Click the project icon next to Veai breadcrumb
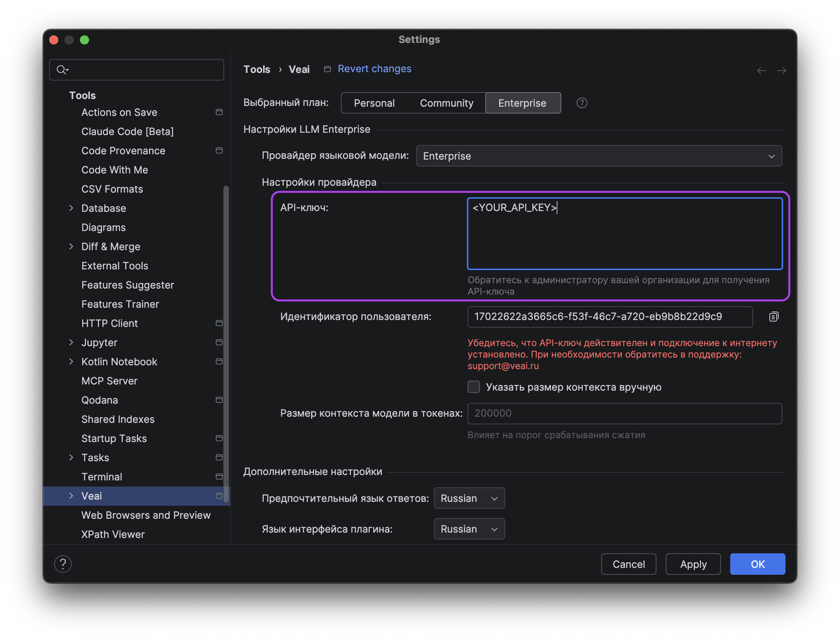Screen dimensions: 840x640 327,69
